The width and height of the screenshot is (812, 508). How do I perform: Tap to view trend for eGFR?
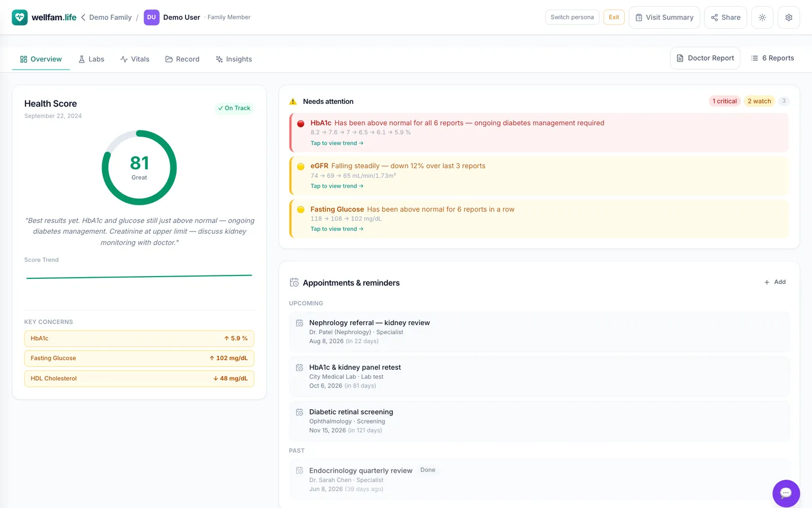click(x=337, y=186)
